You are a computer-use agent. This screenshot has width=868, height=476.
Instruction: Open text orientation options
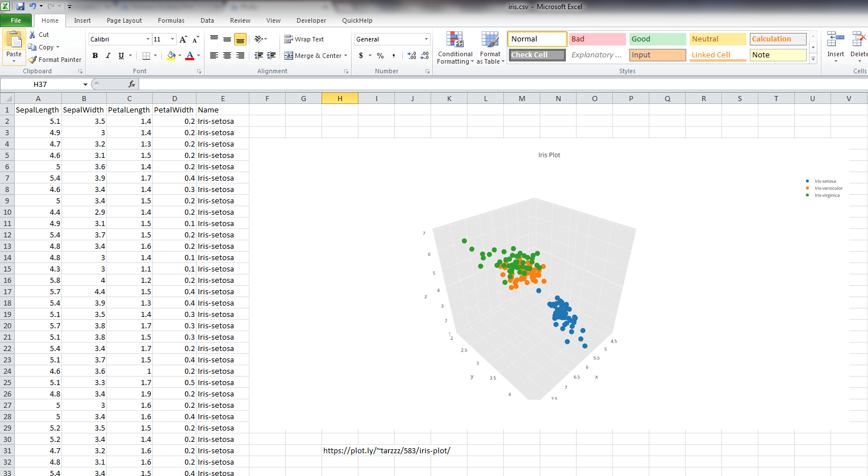click(260, 39)
